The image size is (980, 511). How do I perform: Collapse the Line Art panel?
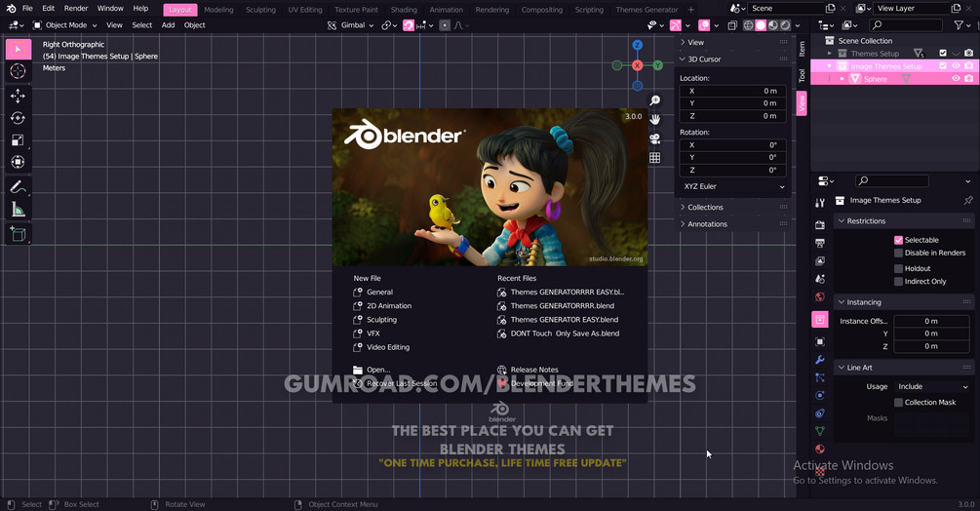click(x=904, y=368)
